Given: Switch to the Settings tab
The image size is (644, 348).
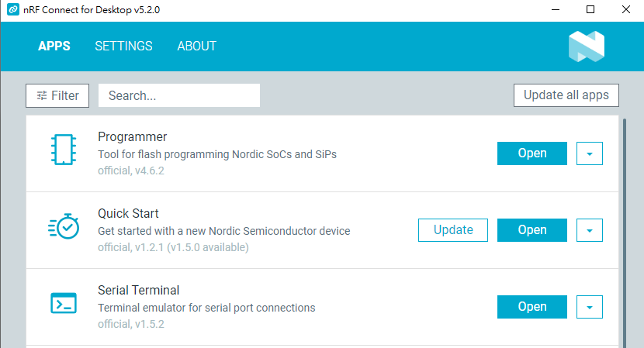Looking at the screenshot, I should pos(123,46).
